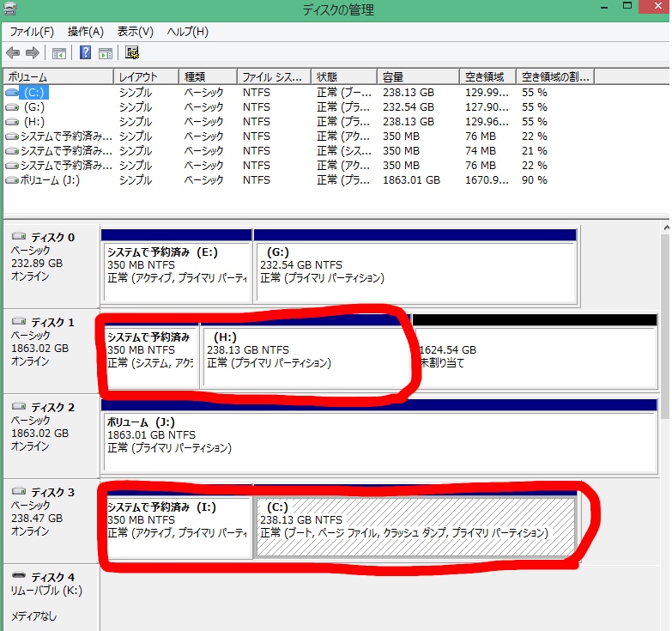
Task: Open the ファイル(F) menu
Action: pos(32,32)
